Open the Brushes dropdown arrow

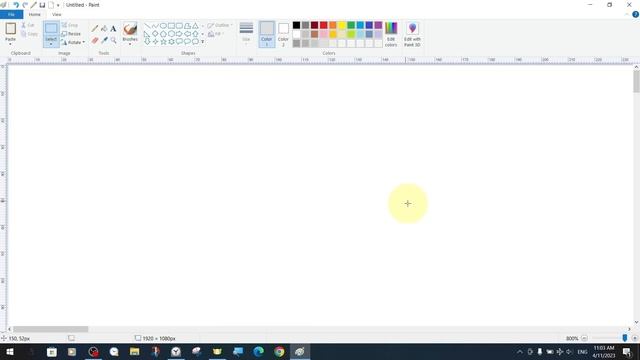tap(130, 44)
